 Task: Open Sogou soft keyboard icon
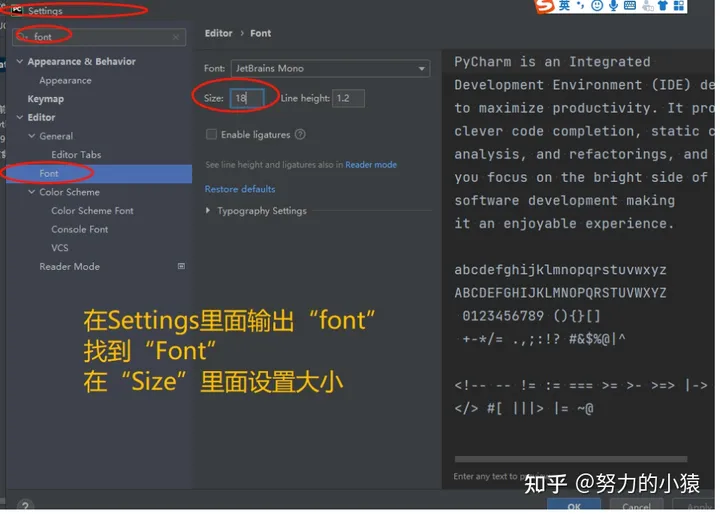pos(630,6)
